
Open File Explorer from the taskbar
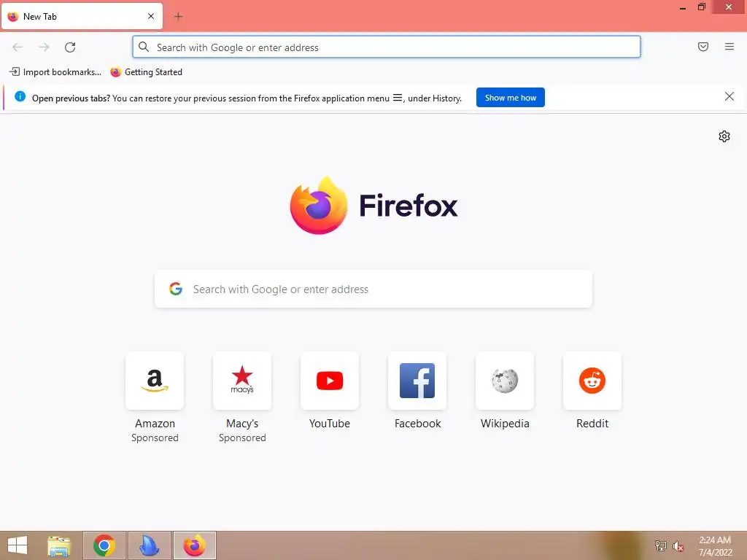59,545
